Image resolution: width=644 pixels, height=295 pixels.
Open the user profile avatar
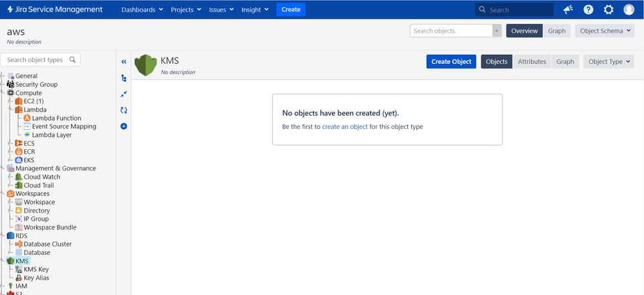tap(629, 10)
